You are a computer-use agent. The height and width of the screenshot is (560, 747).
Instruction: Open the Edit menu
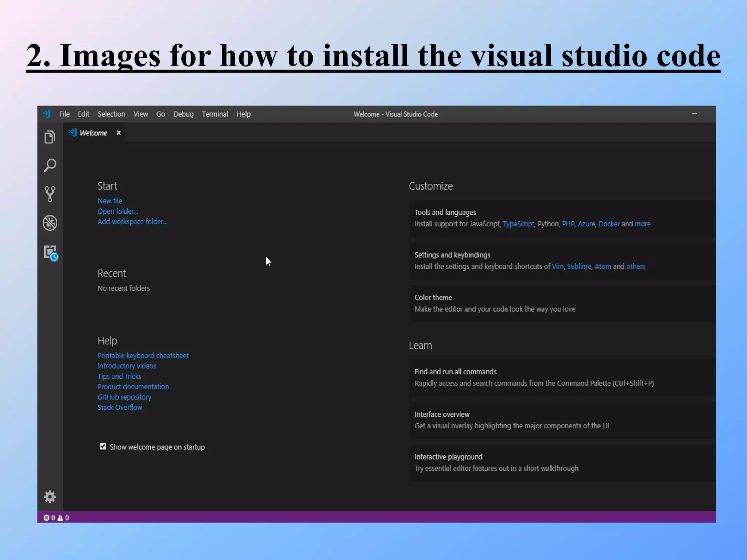[84, 114]
